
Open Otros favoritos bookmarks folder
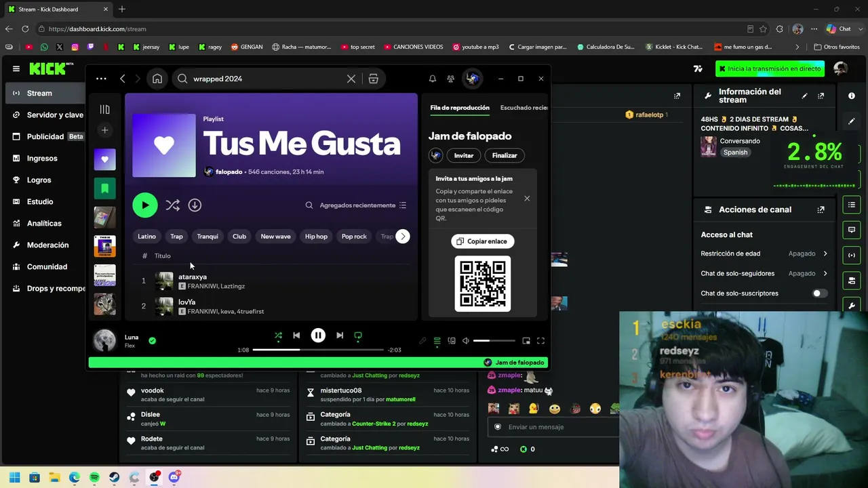(837, 47)
